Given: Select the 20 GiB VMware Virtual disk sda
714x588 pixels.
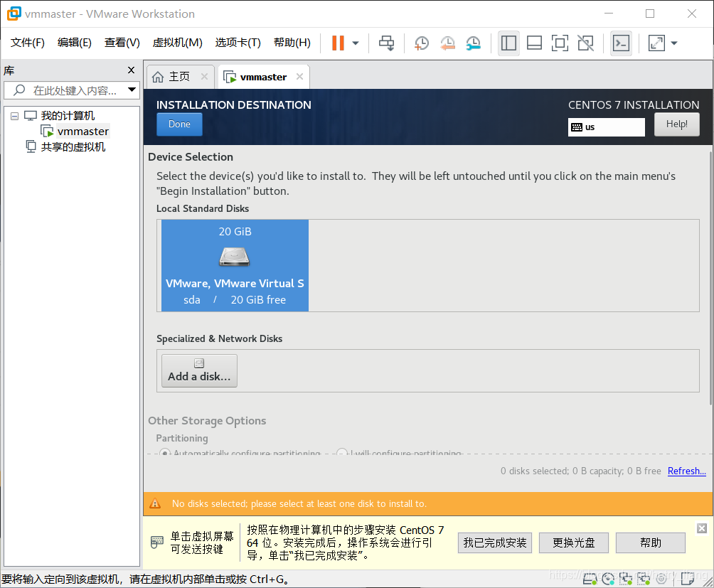Looking at the screenshot, I should [x=235, y=265].
